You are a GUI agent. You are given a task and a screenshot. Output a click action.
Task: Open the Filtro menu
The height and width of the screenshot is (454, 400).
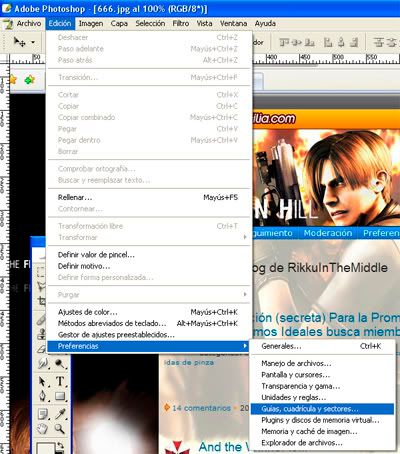point(181,23)
